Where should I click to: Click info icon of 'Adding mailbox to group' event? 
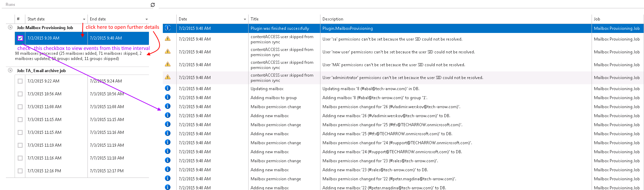168,97
